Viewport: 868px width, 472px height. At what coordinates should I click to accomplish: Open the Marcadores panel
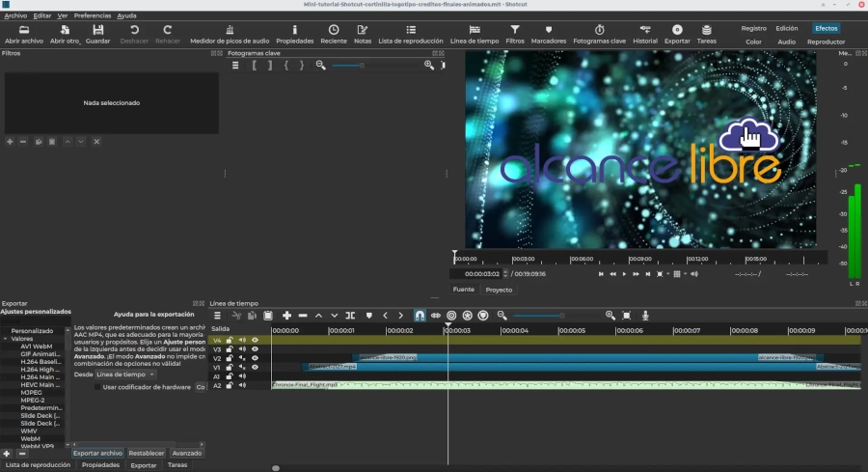[x=549, y=34]
